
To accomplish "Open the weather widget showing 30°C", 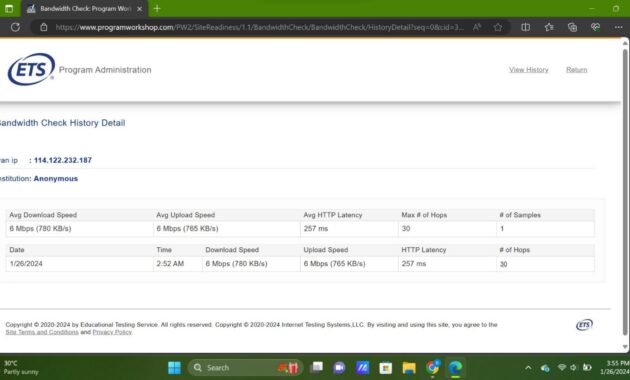I will pos(21,368).
